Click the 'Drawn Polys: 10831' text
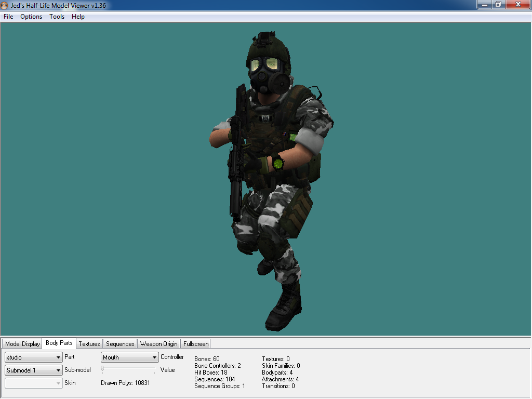This screenshot has width=532, height=399. point(125,383)
